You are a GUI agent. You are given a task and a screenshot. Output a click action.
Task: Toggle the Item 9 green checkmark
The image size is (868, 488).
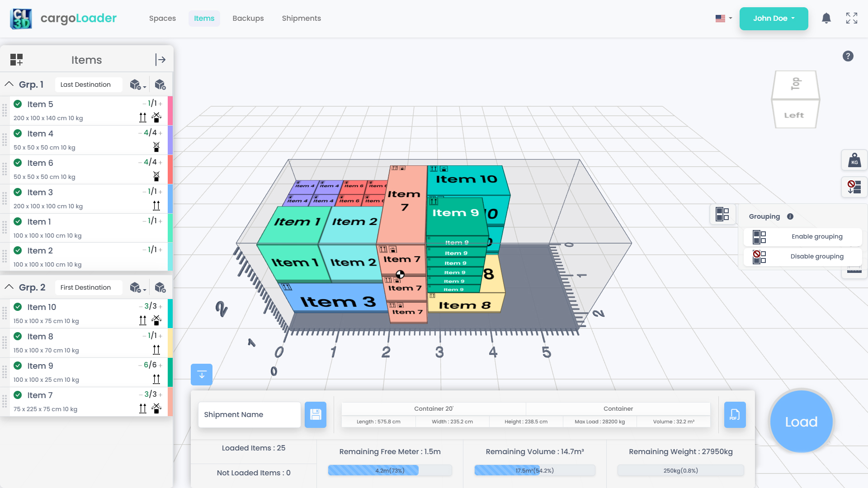18,366
